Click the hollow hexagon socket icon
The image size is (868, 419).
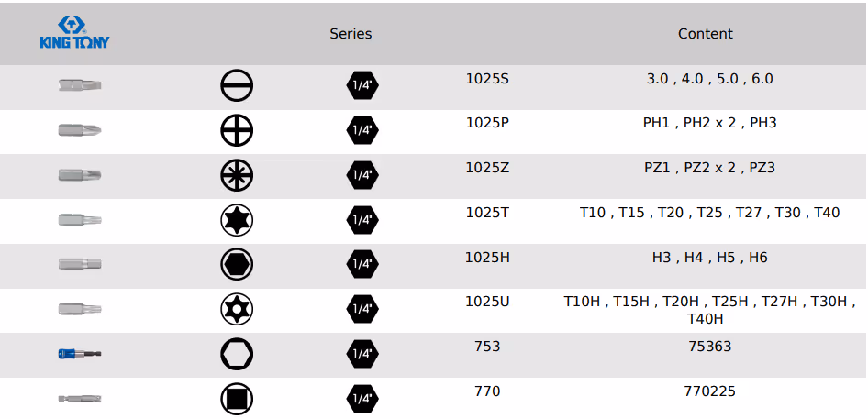tap(237, 353)
